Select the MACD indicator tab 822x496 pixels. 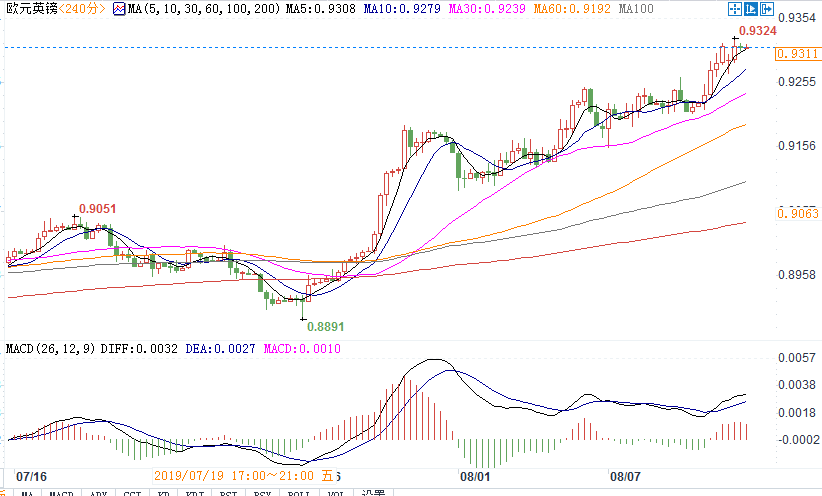point(62,493)
